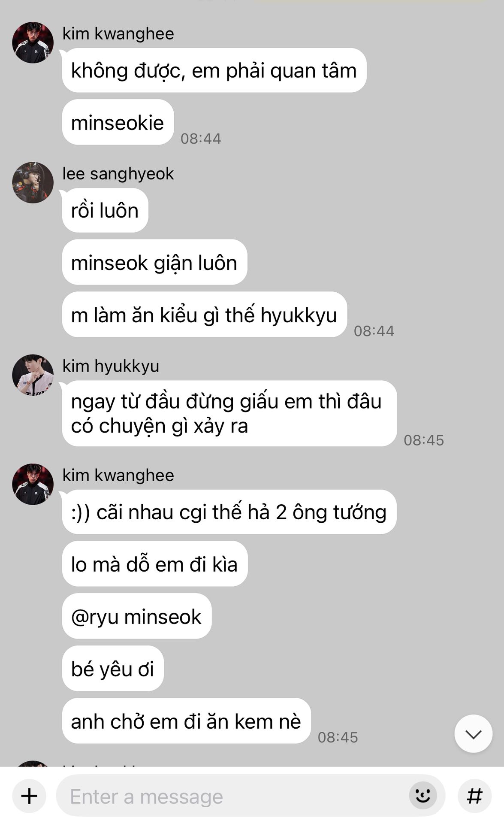
Task: Tap the "bé yêu ơi" message bubble
Action: 113,669
